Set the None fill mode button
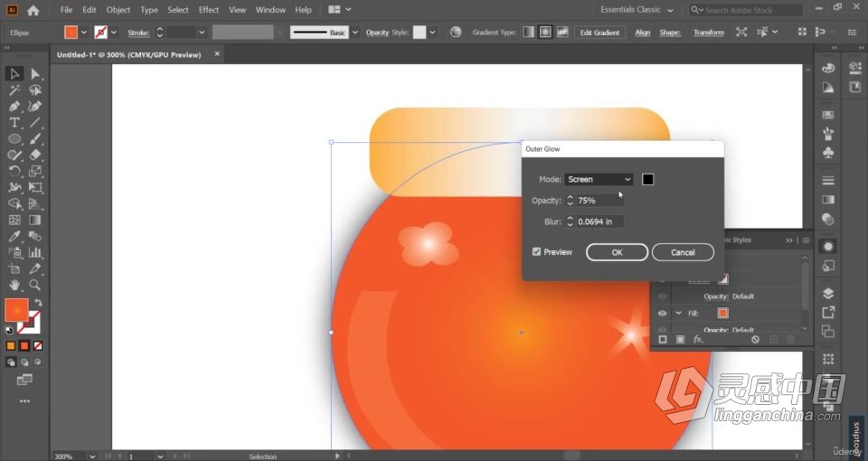This screenshot has width=868, height=461. pyautogui.click(x=38, y=346)
